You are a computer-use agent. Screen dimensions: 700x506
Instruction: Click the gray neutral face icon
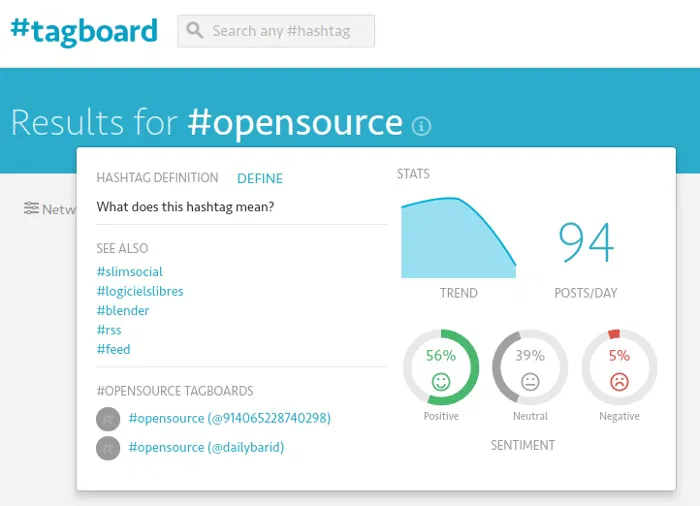(x=530, y=382)
